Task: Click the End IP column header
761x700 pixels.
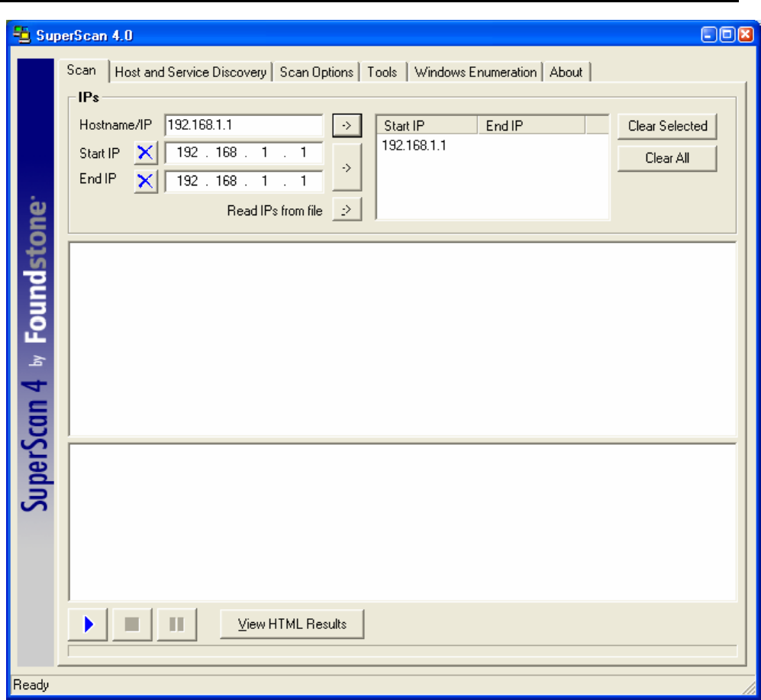Action: pyautogui.click(x=531, y=126)
